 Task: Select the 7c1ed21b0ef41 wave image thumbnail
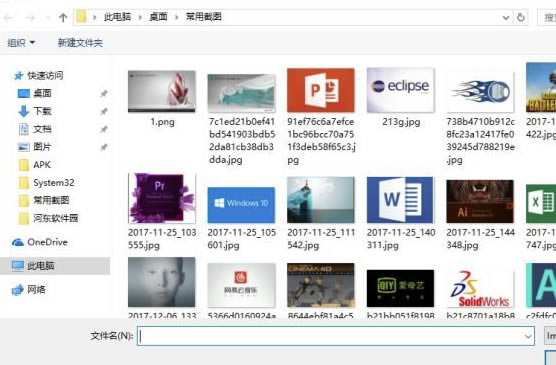tap(241, 93)
